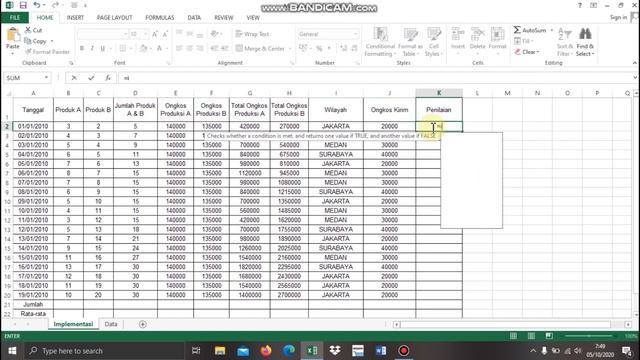Switch to Page Layout view in status bar
Screen dimensions: 640x360
point(531,336)
